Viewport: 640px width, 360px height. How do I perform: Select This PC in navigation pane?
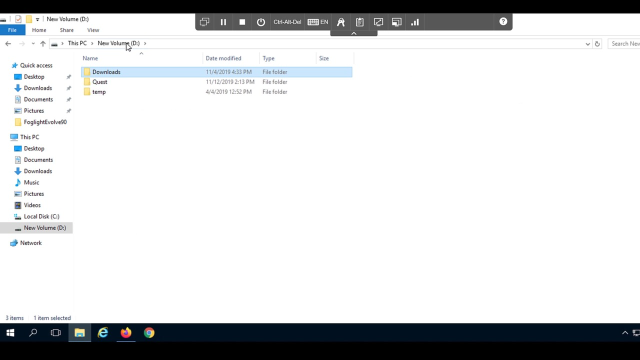pos(29,137)
